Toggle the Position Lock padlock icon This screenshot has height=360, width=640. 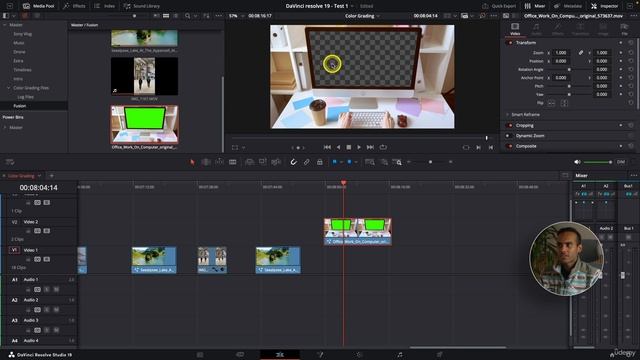[320, 162]
